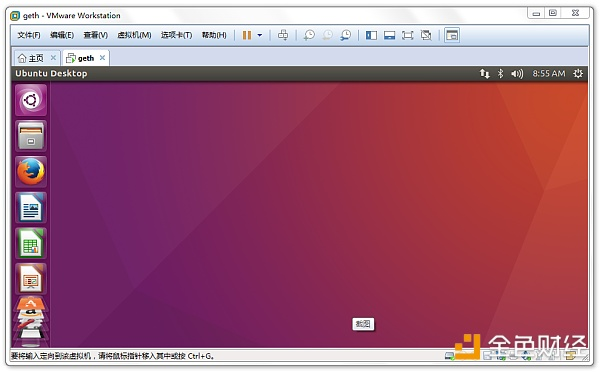600x372 pixels.
Task: Launch Firefox from the Ubuntu launcher
Action: coord(31,171)
